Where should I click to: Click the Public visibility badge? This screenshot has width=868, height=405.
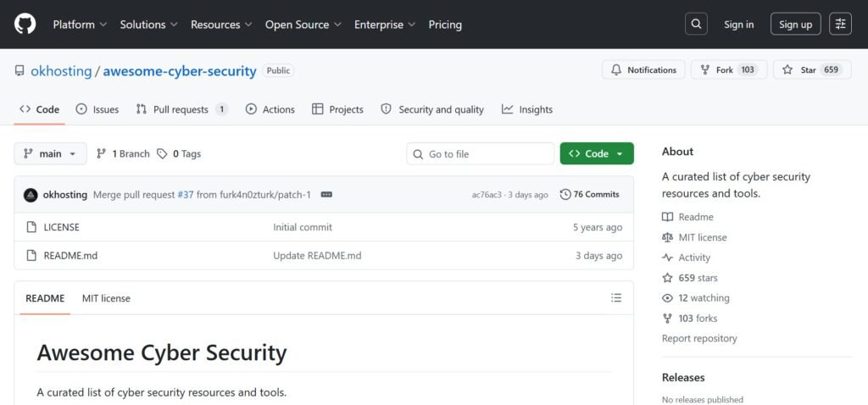pyautogui.click(x=278, y=71)
